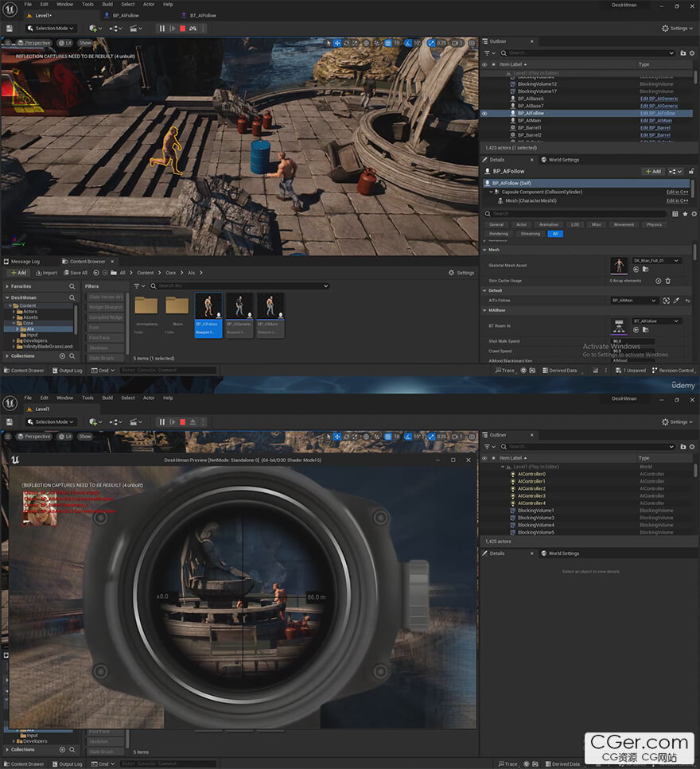Open Details view options gear icon

coord(694,214)
